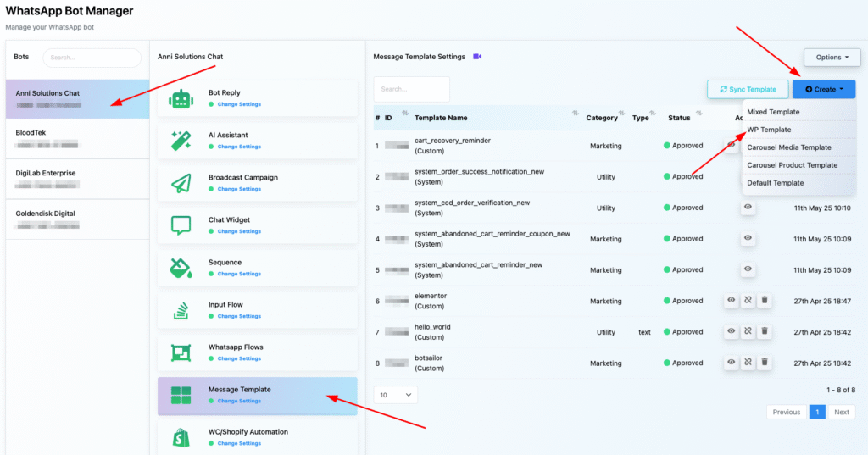Screen dimensions: 868x455
Task: Click the system_order_success_notification_new template name
Action: click(x=480, y=172)
